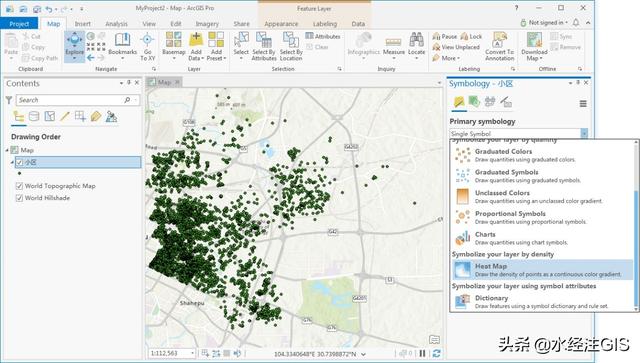Viewport: 640px width, 363px height.
Task: Show List By Data Source
Action: [x=34, y=117]
